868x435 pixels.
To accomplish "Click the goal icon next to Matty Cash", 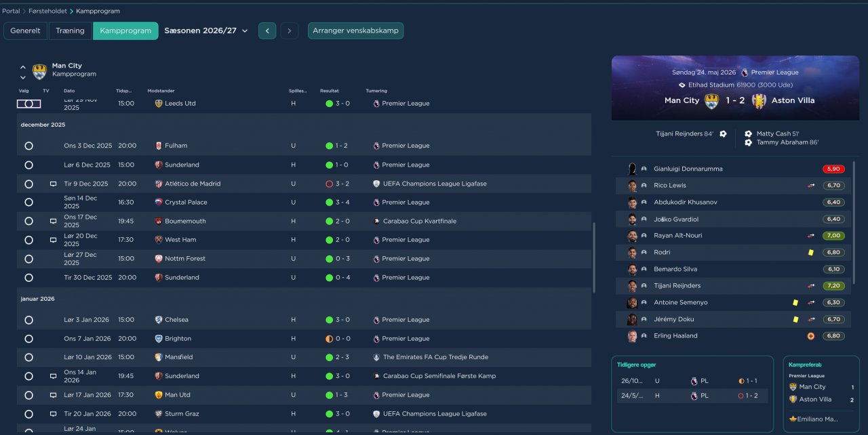I will [x=748, y=134].
